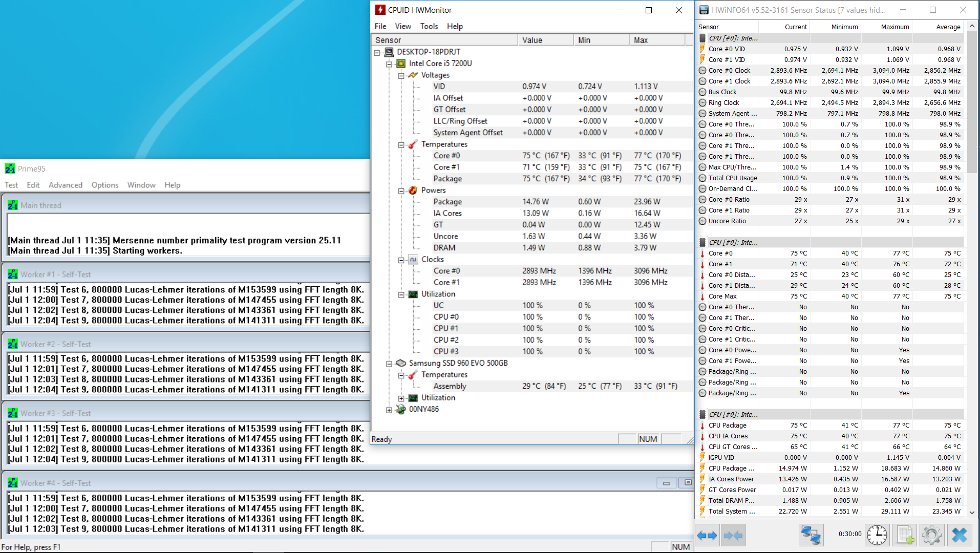Expand the SSD Utilization tree branch

point(401,398)
